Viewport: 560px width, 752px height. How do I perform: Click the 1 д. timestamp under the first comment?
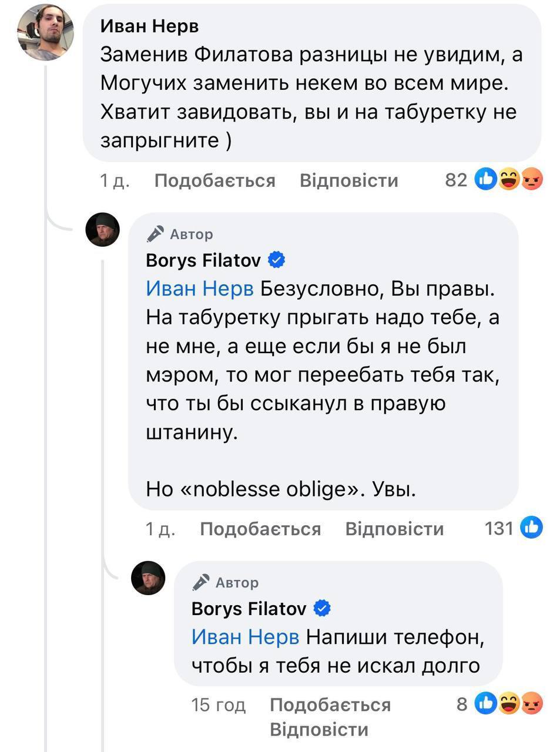[116, 180]
